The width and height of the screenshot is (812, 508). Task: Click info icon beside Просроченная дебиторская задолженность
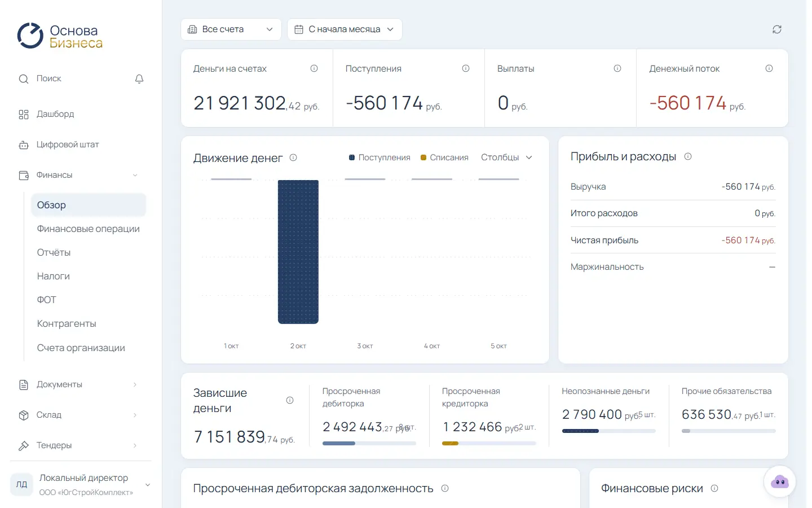(x=445, y=488)
